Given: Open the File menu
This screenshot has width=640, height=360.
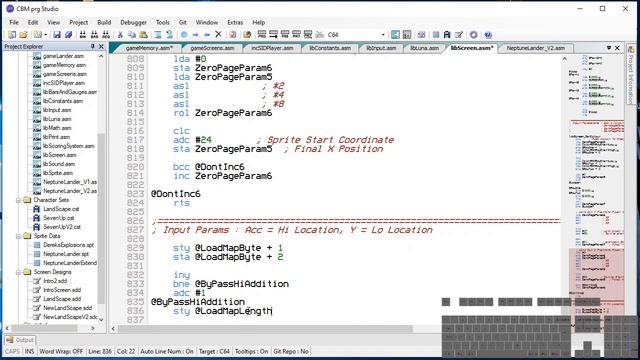Looking at the screenshot, I should (14, 22).
